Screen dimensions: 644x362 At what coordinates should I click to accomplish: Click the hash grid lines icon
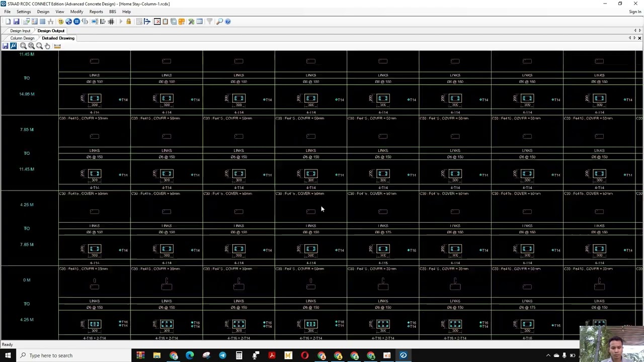coord(111,22)
